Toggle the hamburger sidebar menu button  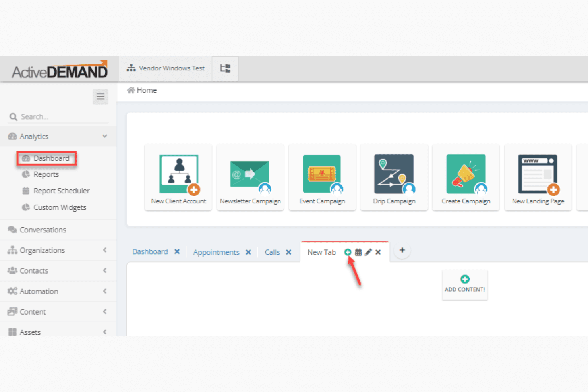point(101,97)
